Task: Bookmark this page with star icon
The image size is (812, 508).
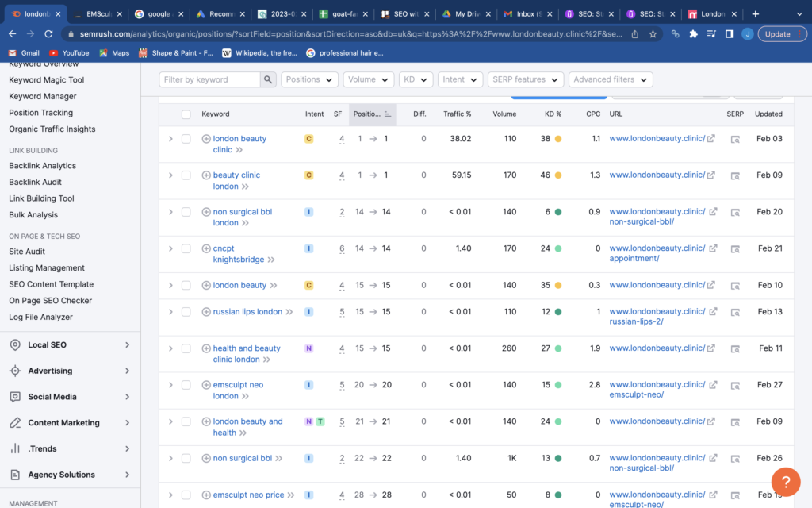Action: pos(653,33)
